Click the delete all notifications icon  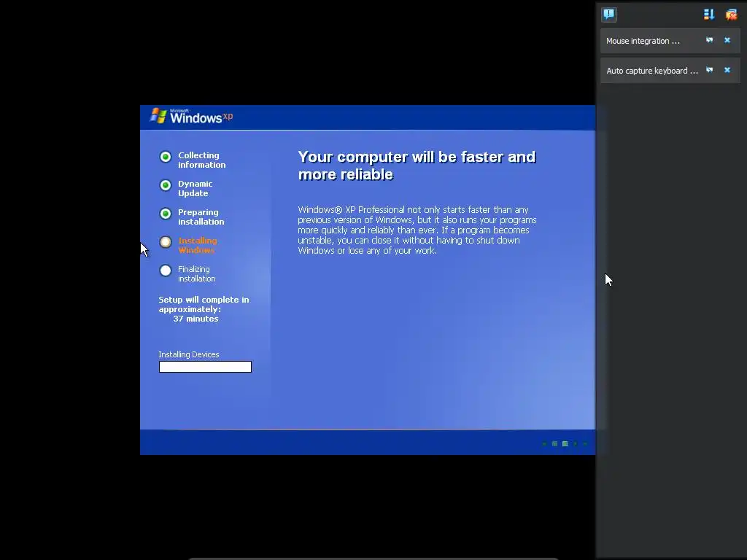tap(731, 15)
